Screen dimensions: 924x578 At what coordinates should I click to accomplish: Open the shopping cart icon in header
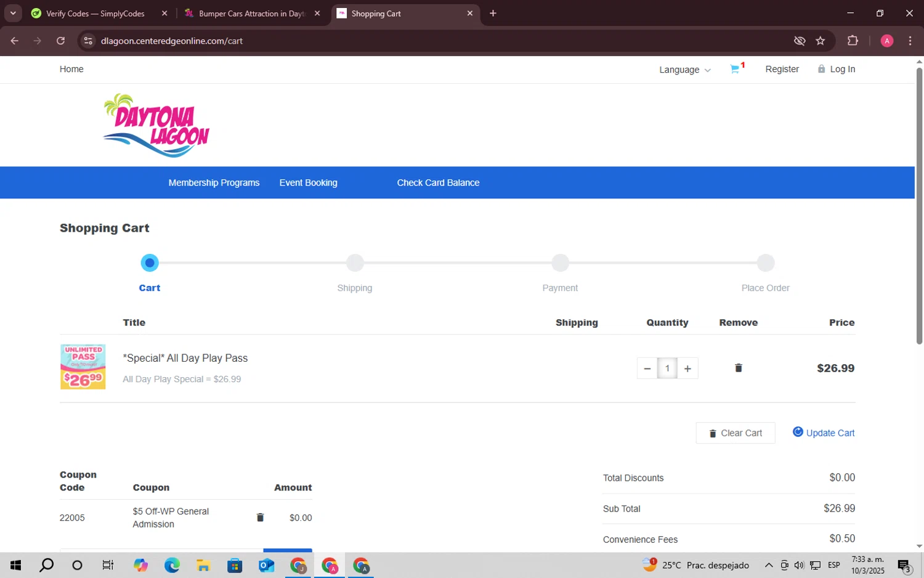click(735, 69)
